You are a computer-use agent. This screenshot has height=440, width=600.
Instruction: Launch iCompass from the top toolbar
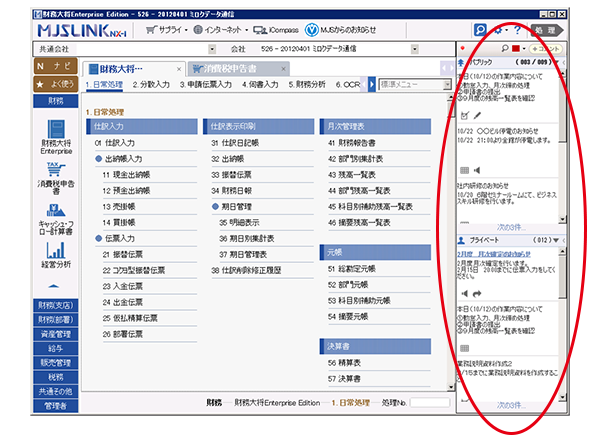point(276,30)
